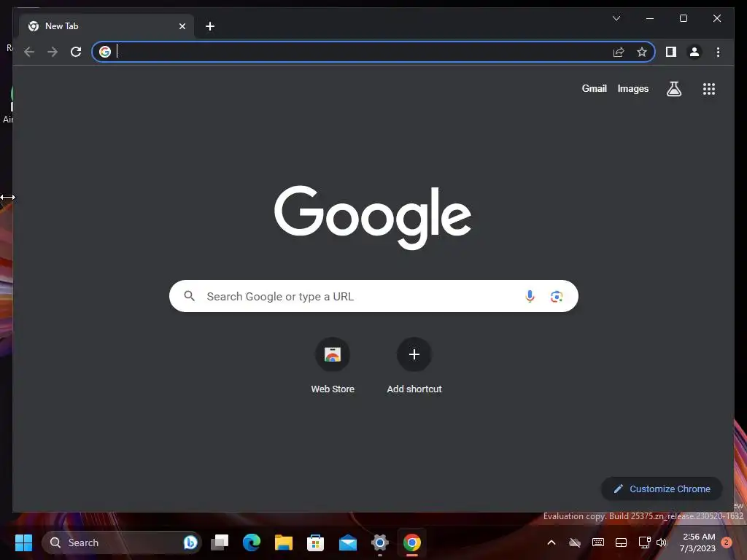Open the Chrome profile avatar

(x=694, y=52)
